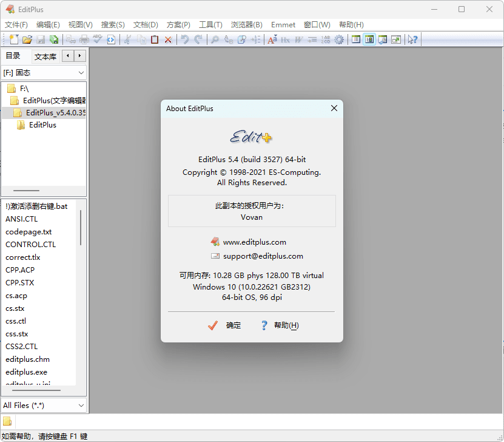Switch to the 文本库 tab
This screenshot has height=442, width=504.
(x=45, y=56)
